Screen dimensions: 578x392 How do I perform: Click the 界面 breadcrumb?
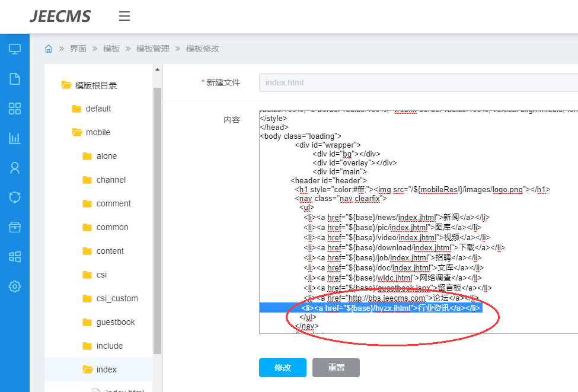[x=78, y=49]
